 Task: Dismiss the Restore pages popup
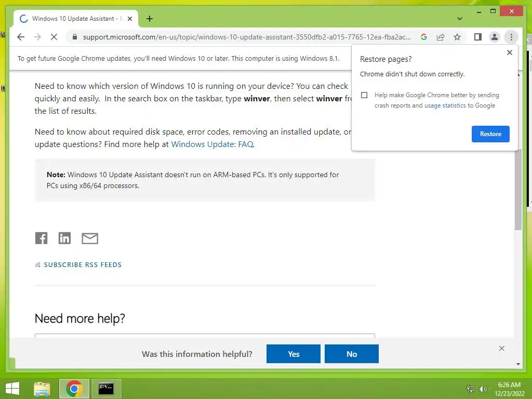click(509, 52)
